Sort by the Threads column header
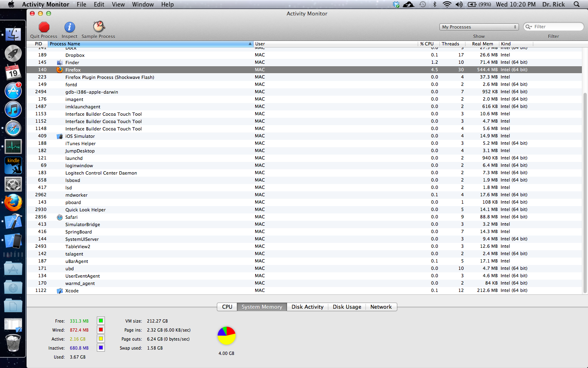This screenshot has height=368, width=588. [x=452, y=44]
